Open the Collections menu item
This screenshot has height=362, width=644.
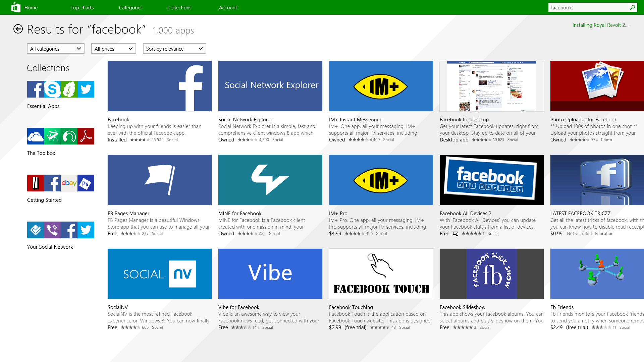point(179,7)
